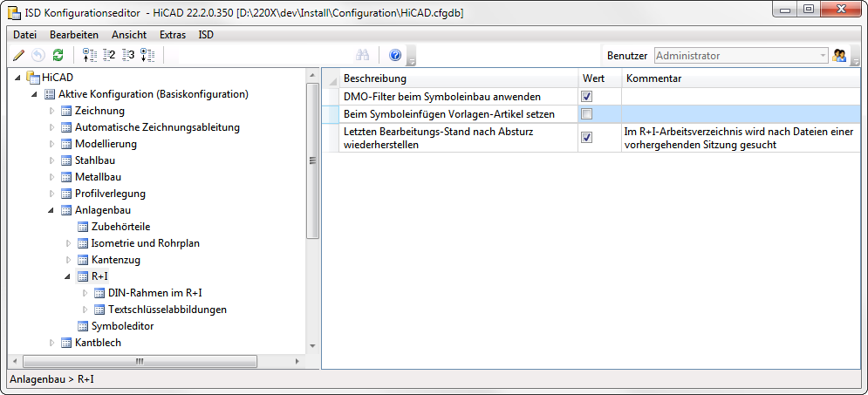Open the Extras menu
The width and height of the screenshot is (868, 395).
click(173, 35)
